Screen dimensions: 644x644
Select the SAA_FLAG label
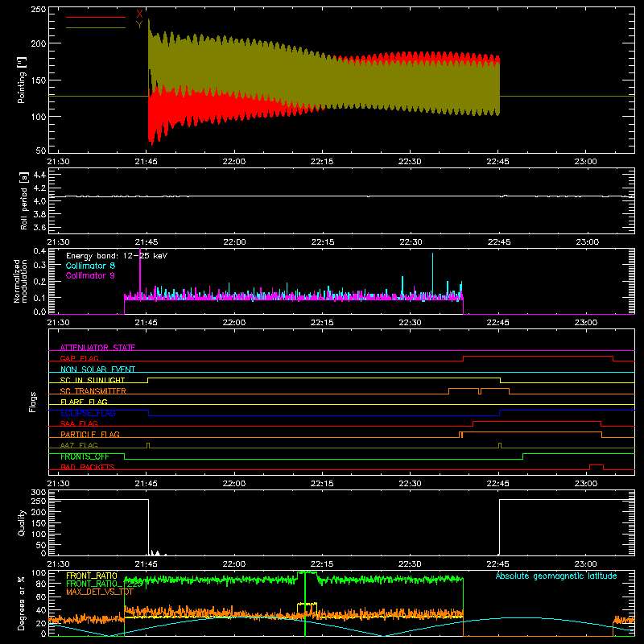pyautogui.click(x=79, y=423)
